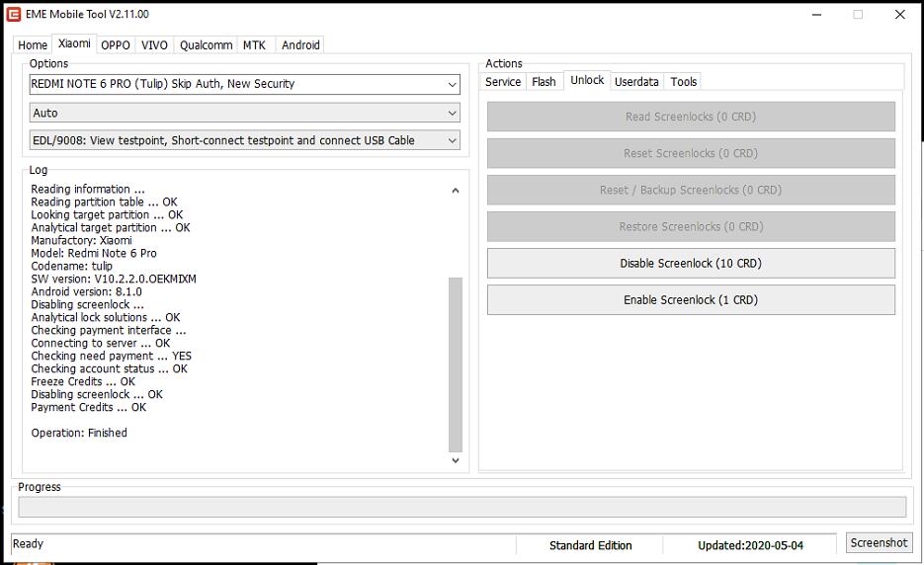Minimize the EME Mobile Tool window

click(x=816, y=15)
